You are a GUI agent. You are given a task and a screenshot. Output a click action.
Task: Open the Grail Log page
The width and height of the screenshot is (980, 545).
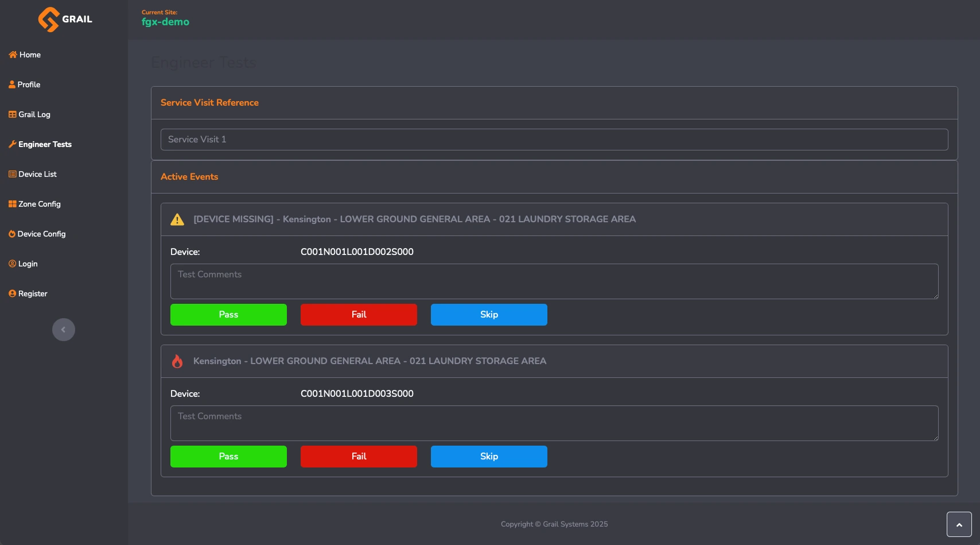point(34,114)
